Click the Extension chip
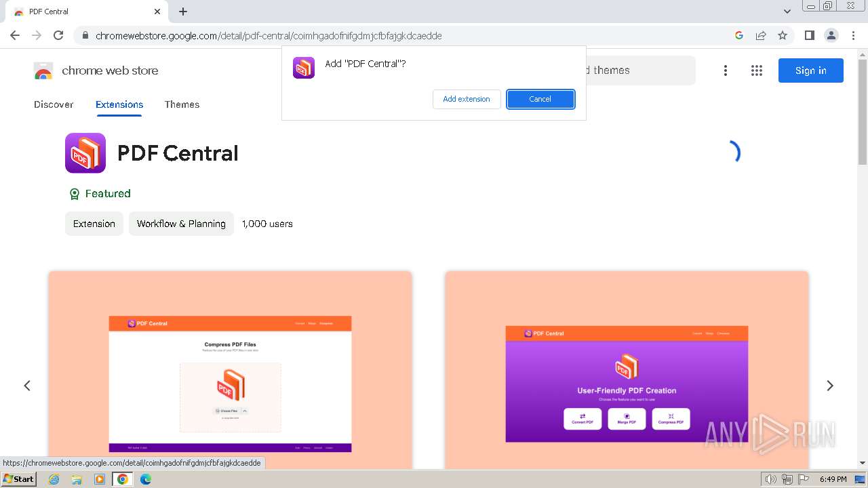 pyautogui.click(x=94, y=224)
